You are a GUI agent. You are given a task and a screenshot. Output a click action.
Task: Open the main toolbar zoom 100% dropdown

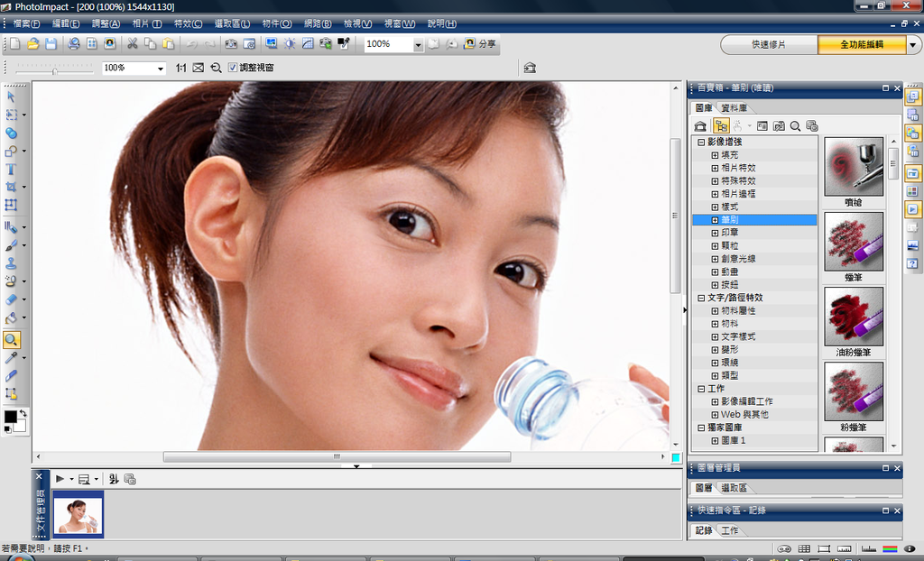click(418, 45)
